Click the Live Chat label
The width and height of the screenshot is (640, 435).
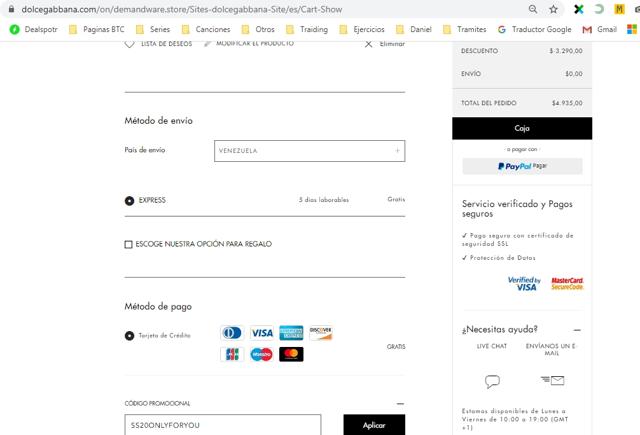(492, 346)
